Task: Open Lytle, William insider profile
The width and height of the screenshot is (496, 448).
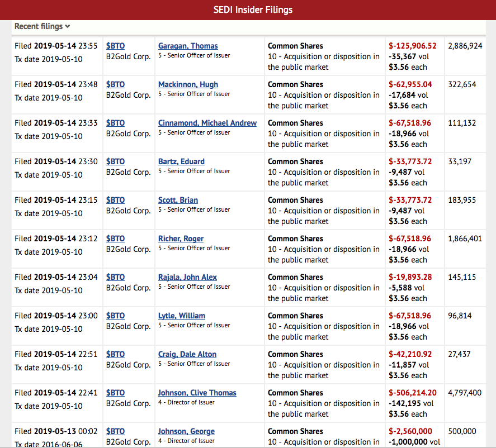Action: [181, 316]
